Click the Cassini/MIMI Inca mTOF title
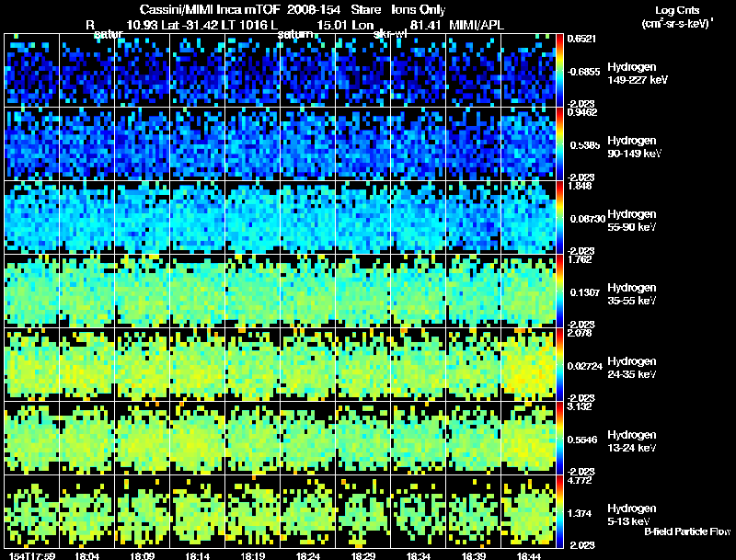 pyautogui.click(x=210, y=9)
